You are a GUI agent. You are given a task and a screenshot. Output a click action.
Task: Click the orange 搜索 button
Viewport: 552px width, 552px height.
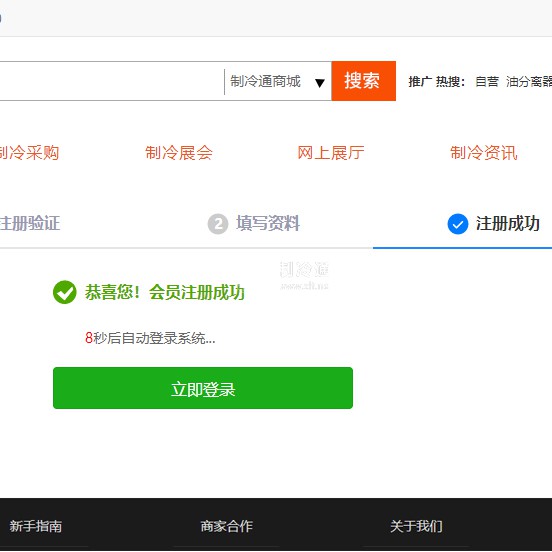coord(364,81)
